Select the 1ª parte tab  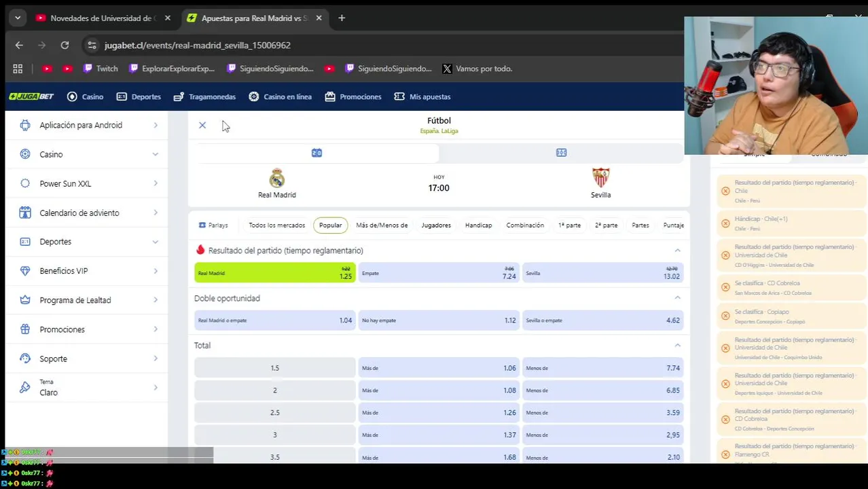click(x=569, y=225)
